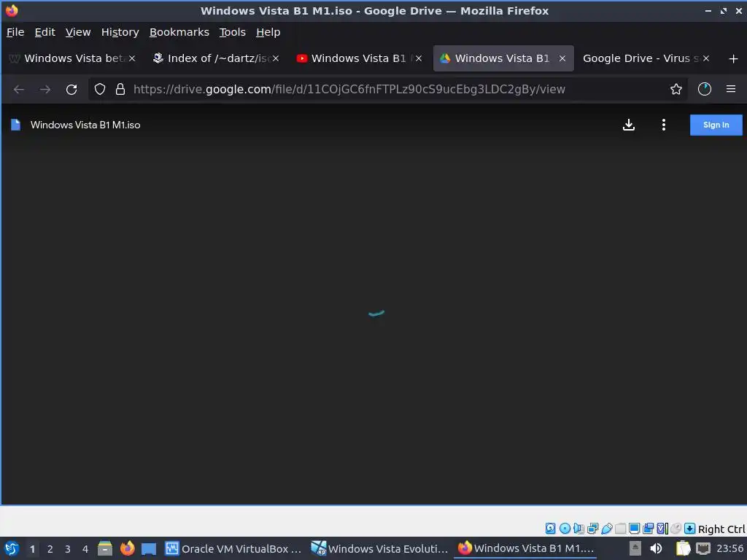Open the Edit menu
Screen dimensions: 747x560
(44, 32)
